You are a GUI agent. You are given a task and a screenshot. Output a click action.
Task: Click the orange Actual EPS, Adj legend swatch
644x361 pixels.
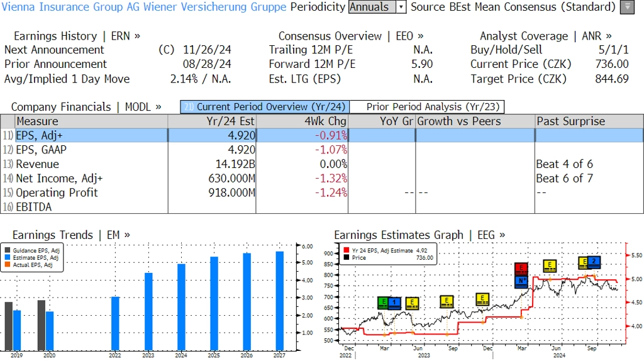pos(8,265)
